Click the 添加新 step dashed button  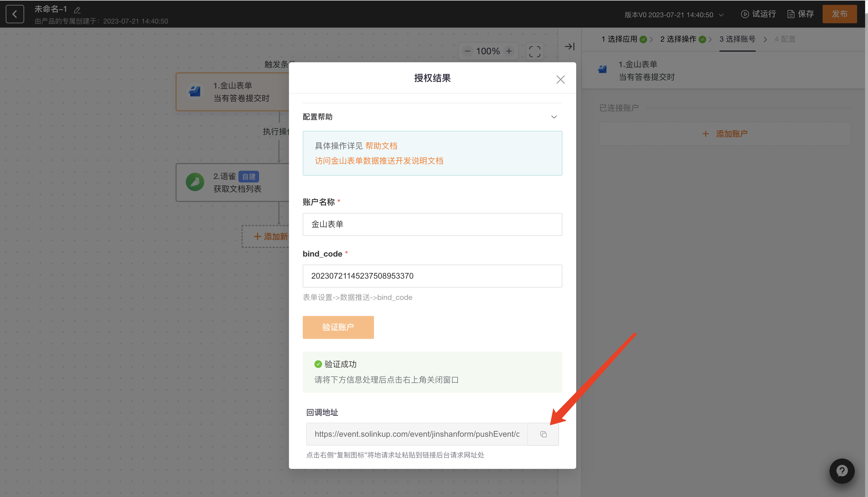click(265, 236)
